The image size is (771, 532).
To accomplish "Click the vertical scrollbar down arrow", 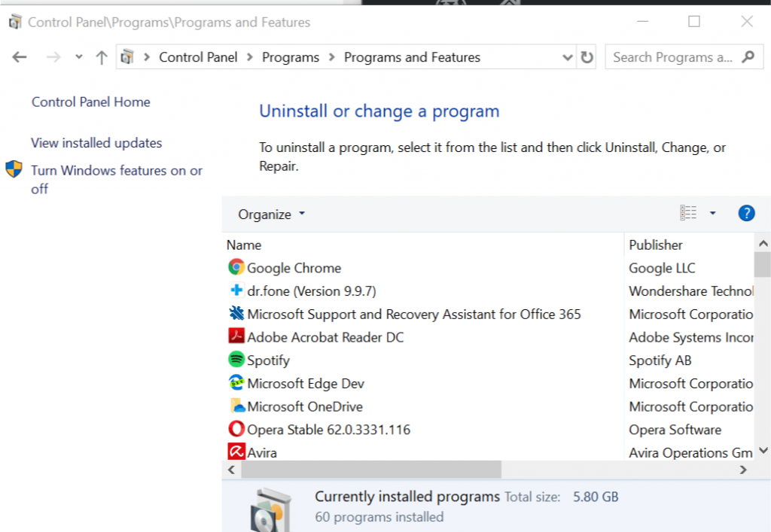I will tap(763, 450).
